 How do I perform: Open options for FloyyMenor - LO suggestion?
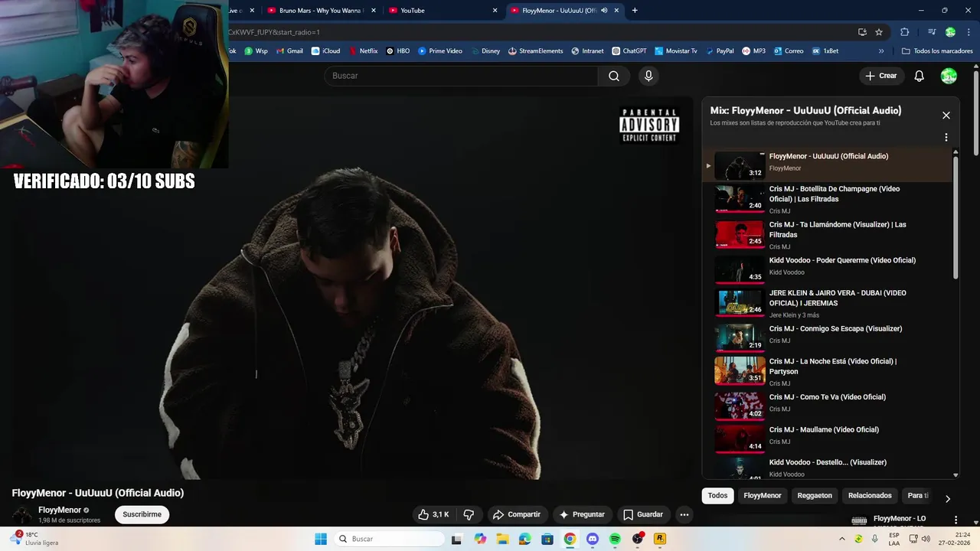click(x=955, y=520)
